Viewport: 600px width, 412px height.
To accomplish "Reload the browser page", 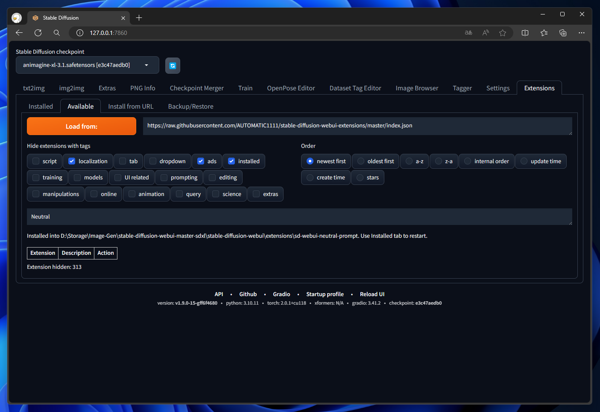I will 38,33.
